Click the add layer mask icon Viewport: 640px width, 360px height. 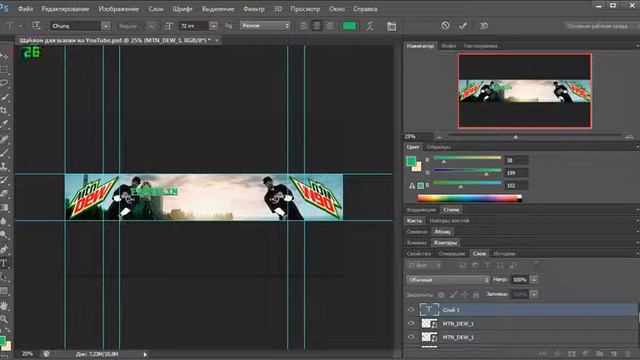(x=571, y=353)
